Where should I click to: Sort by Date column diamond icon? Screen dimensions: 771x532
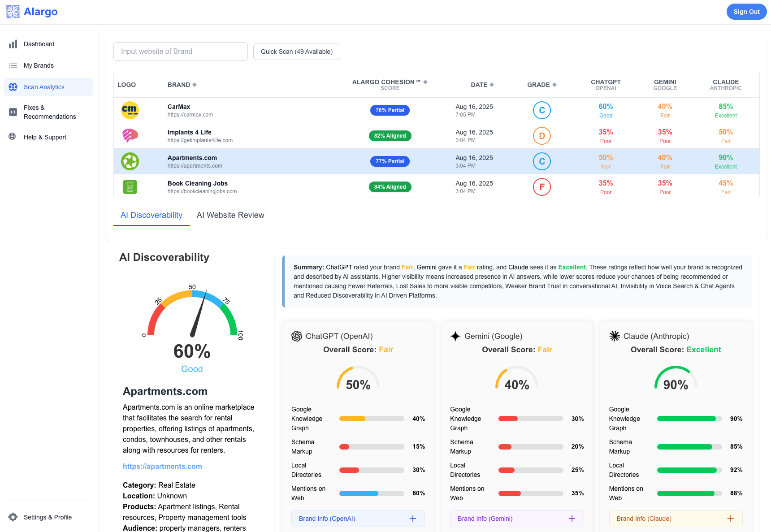coord(492,85)
